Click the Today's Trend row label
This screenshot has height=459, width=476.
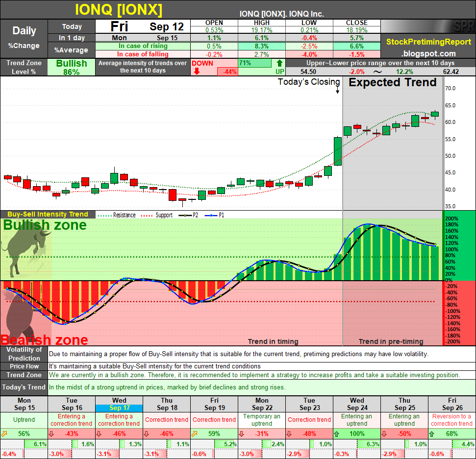[24, 387]
